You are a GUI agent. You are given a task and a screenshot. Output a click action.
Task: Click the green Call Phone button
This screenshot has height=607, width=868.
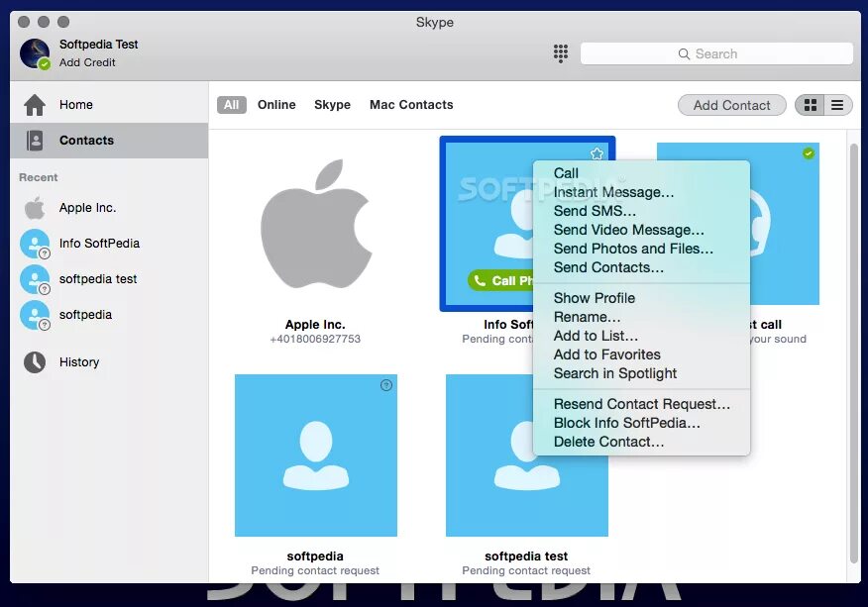pyautogui.click(x=501, y=280)
